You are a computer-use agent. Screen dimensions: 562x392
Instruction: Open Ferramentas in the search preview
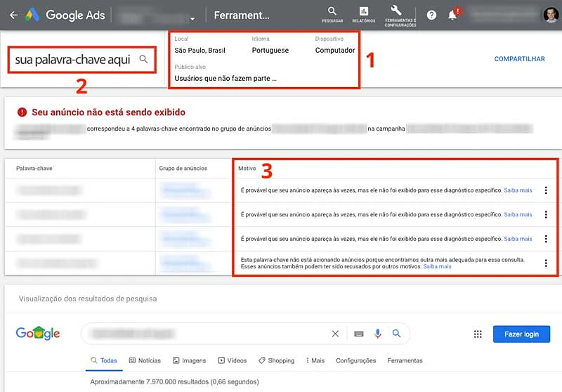[x=405, y=361]
